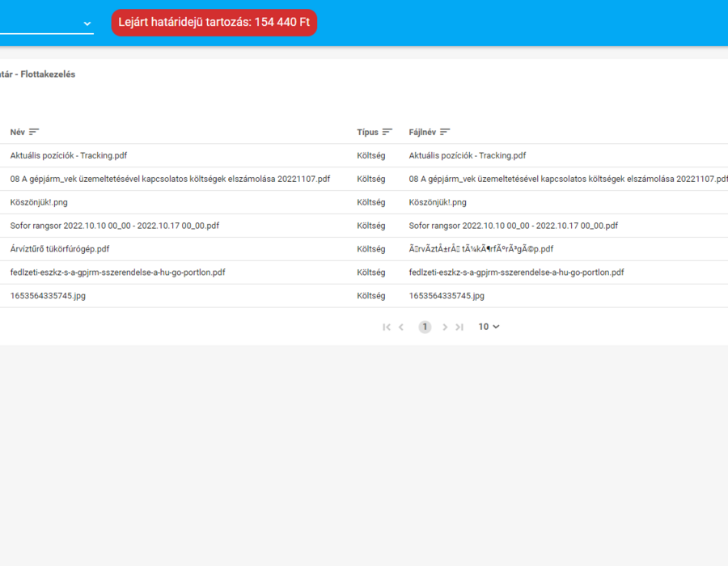Select the 1653564335745.jpg name cell
This screenshot has height=566, width=728.
pos(48,295)
